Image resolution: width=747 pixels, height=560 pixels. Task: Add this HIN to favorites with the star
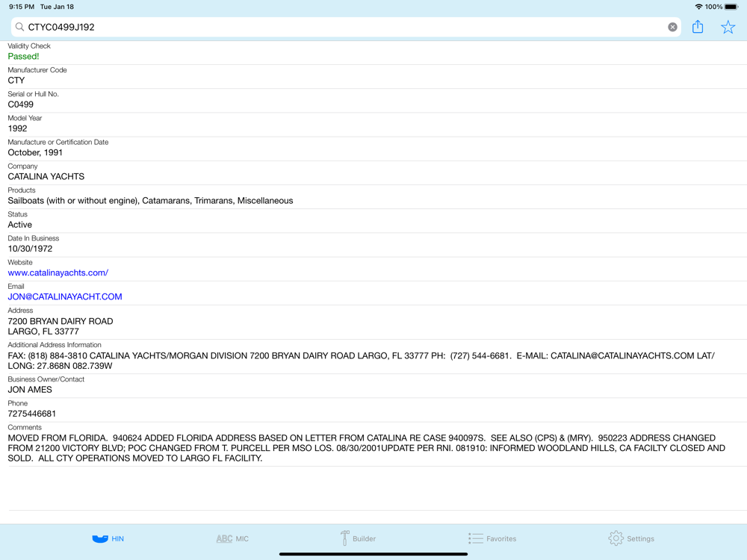(728, 27)
